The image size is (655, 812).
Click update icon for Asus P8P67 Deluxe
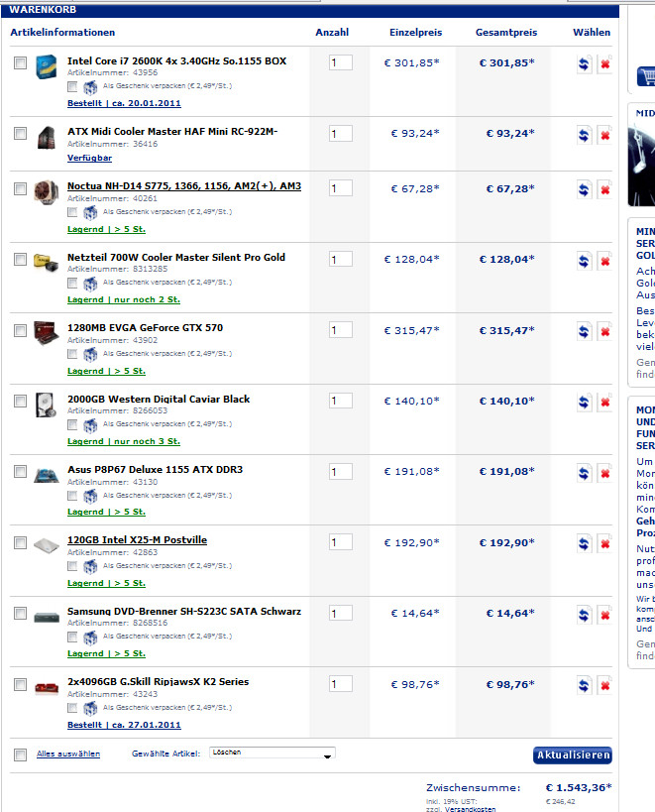click(x=584, y=473)
